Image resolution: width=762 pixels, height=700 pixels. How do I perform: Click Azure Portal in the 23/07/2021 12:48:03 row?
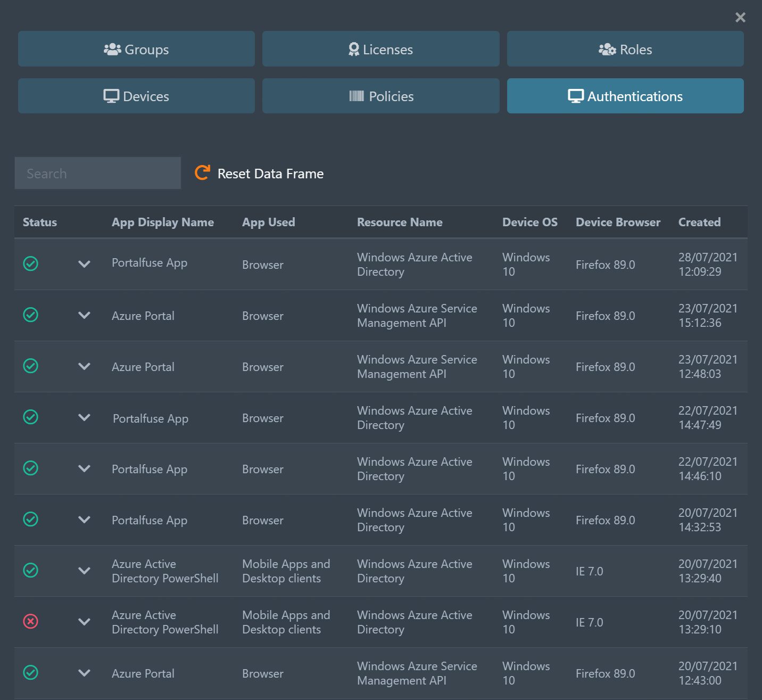click(x=143, y=367)
